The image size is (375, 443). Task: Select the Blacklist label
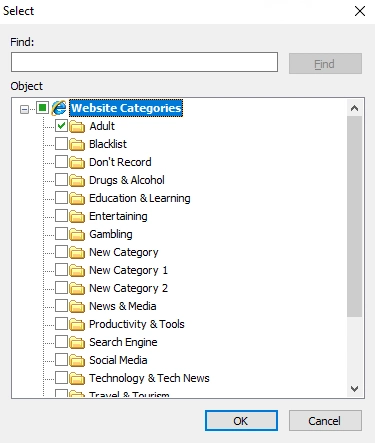pyautogui.click(x=108, y=144)
